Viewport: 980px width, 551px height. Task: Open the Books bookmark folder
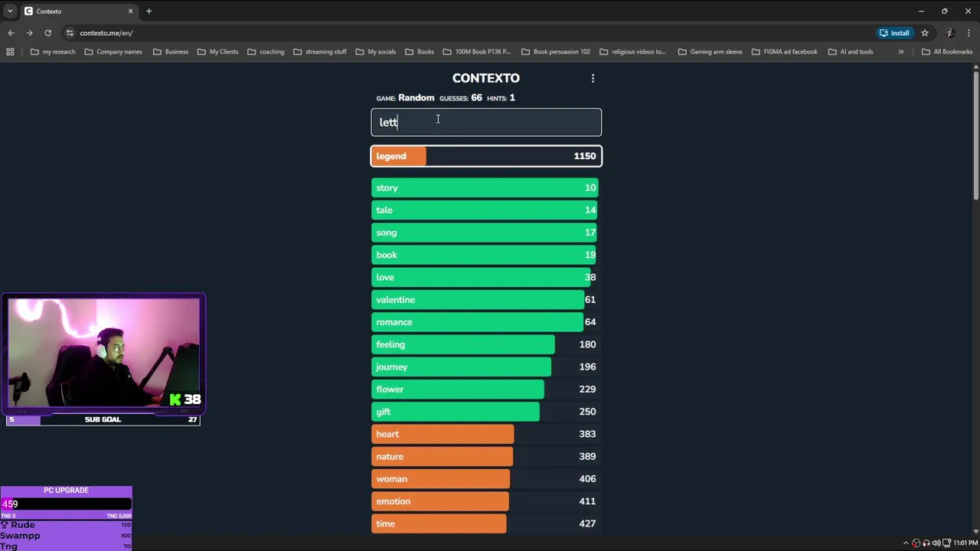coord(420,52)
